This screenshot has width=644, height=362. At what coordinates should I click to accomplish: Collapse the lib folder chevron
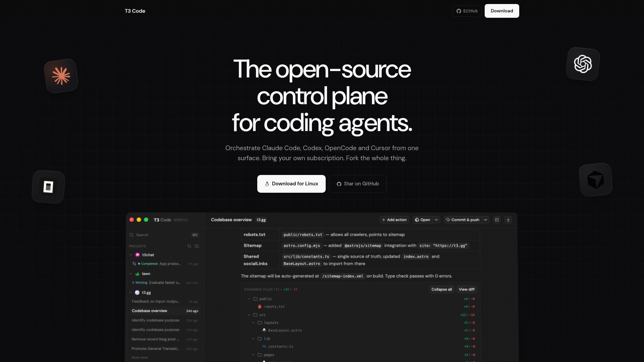(254, 339)
